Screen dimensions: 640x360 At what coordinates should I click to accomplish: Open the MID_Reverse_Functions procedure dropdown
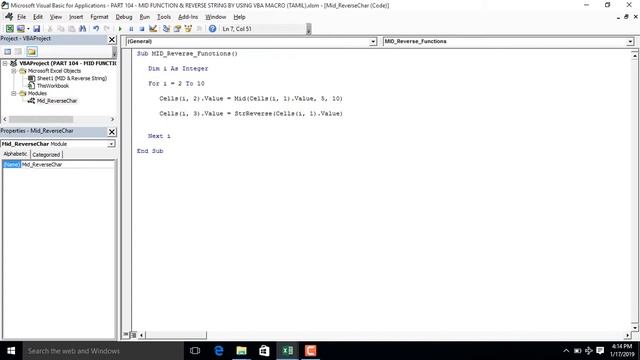point(630,42)
